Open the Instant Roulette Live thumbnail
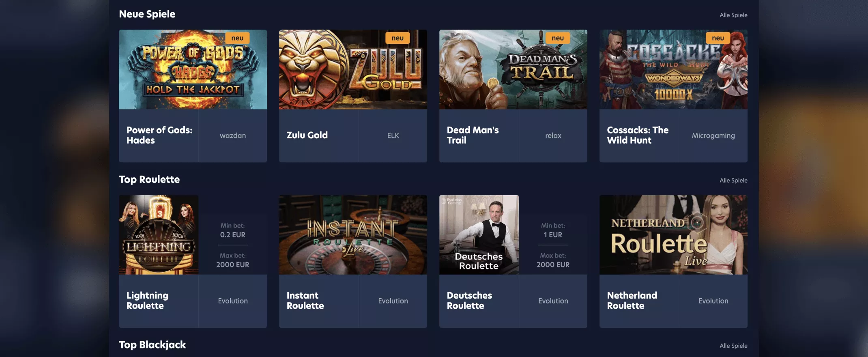 pyautogui.click(x=353, y=235)
